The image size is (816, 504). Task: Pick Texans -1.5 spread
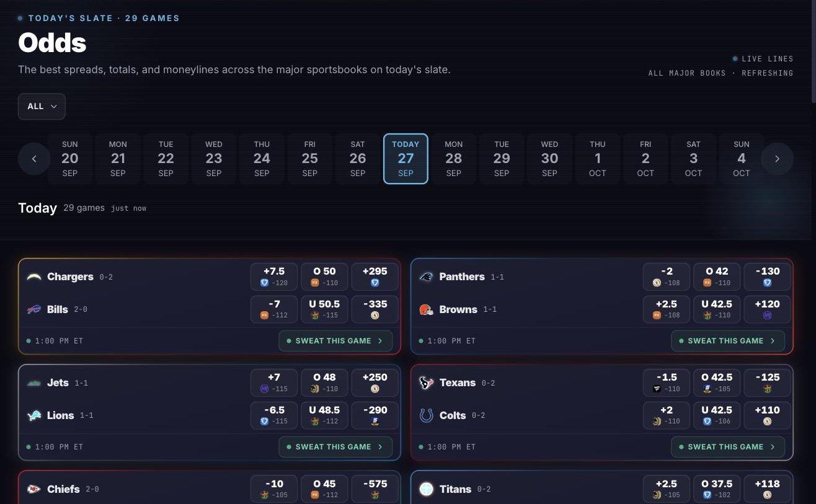667,382
